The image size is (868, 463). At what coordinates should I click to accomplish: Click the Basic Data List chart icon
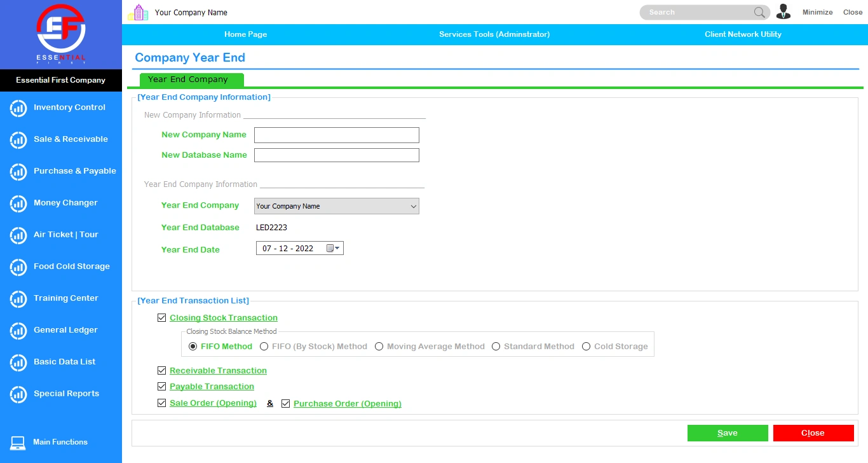pyautogui.click(x=18, y=363)
